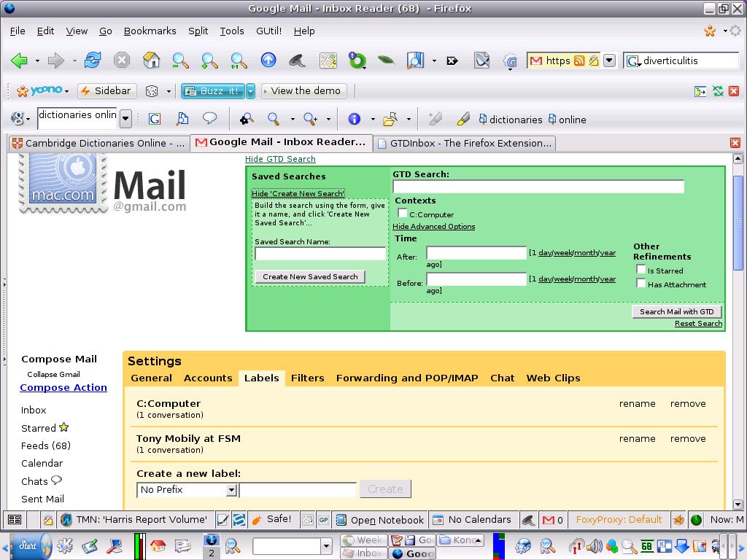Open the No Prefix label dropdown
747x560 pixels.
pyautogui.click(x=231, y=489)
